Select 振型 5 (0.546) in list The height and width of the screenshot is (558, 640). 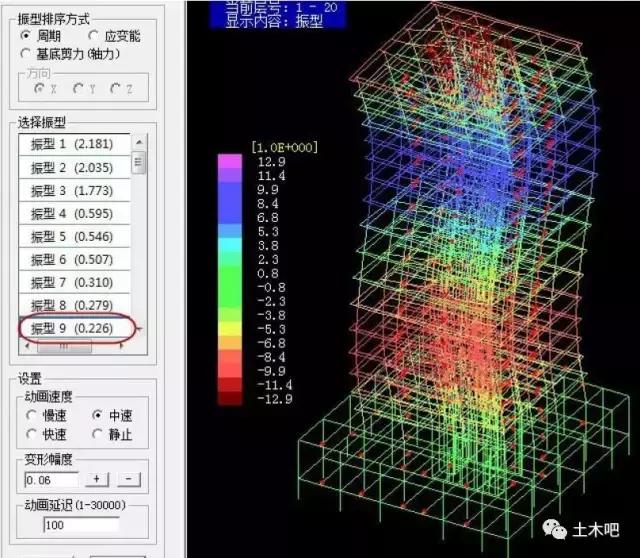pyautogui.click(x=74, y=236)
